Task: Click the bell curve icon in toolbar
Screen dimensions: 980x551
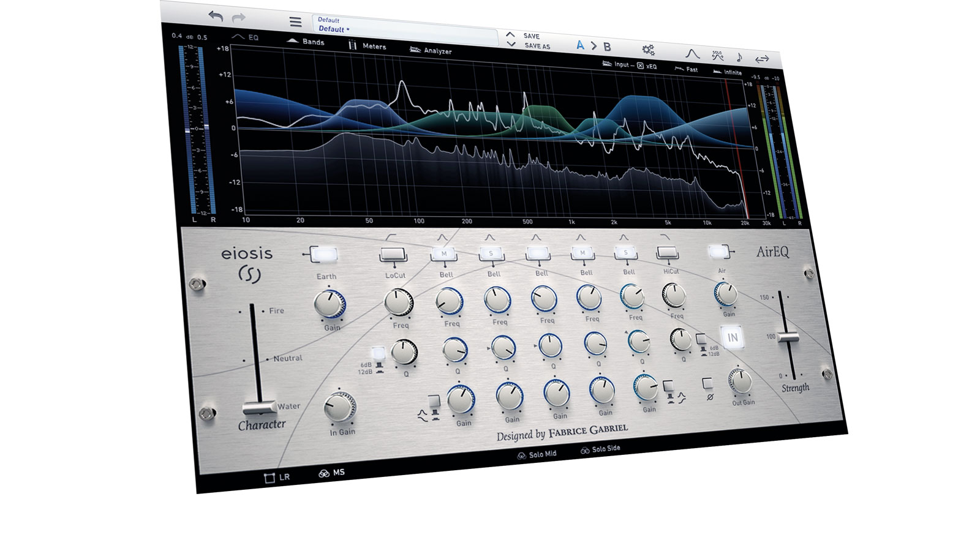Action: [x=692, y=54]
